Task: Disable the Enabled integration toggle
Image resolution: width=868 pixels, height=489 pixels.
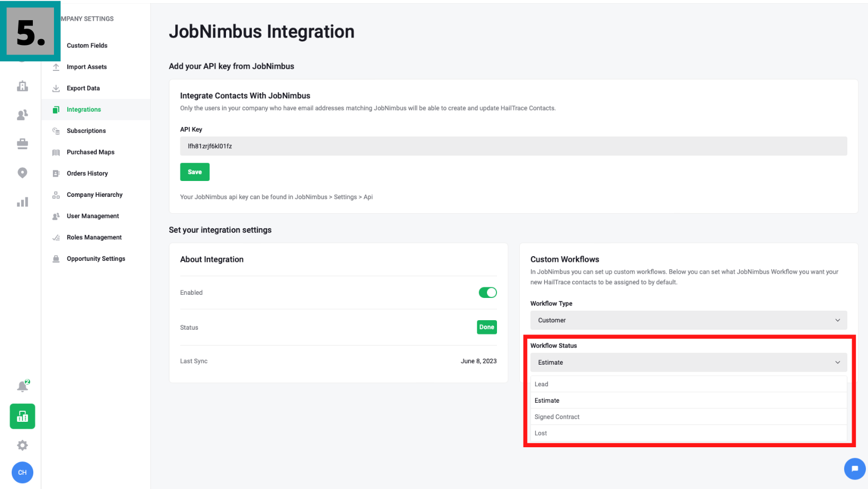Action: click(487, 293)
